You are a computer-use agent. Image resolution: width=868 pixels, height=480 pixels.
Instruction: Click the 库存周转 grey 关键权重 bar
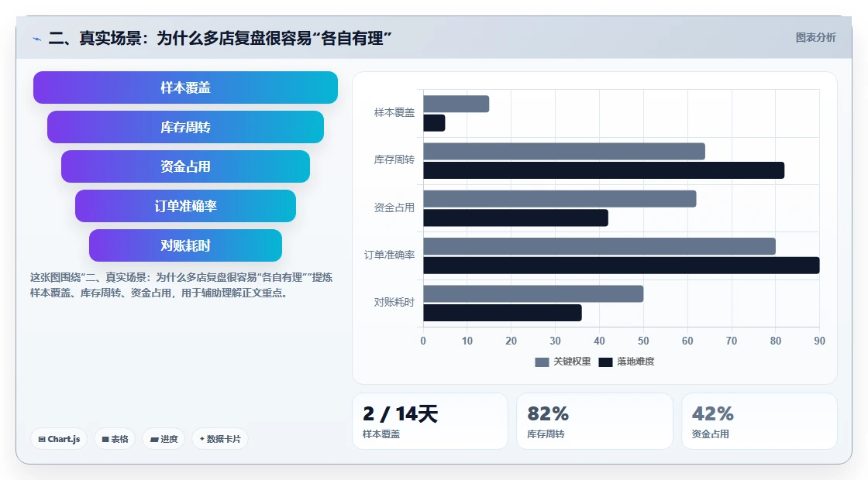tap(564, 151)
